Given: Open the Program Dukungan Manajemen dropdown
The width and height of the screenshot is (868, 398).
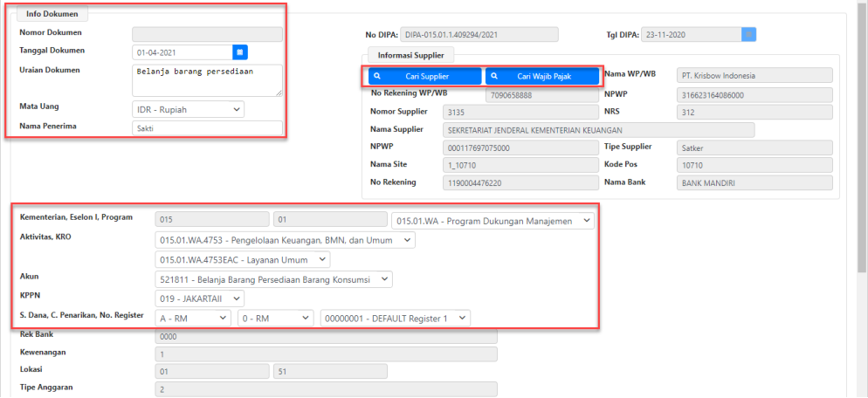Looking at the screenshot, I should [493, 221].
